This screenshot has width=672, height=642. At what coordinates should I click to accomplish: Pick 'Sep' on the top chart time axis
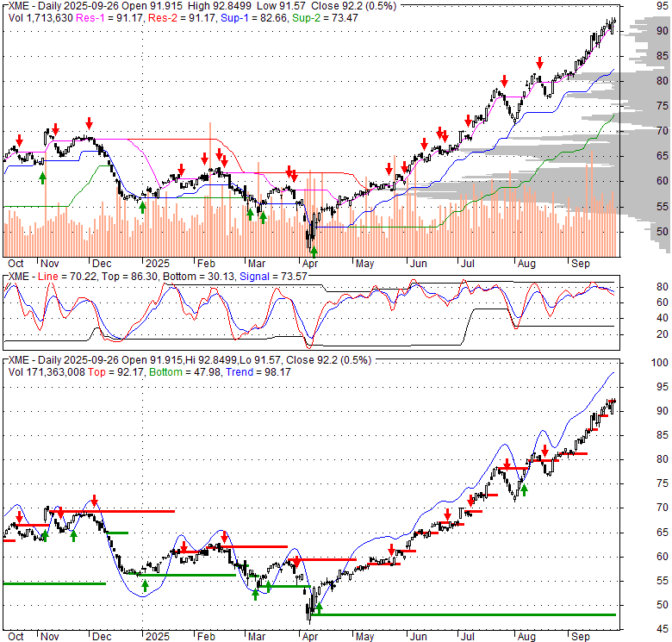(x=581, y=264)
